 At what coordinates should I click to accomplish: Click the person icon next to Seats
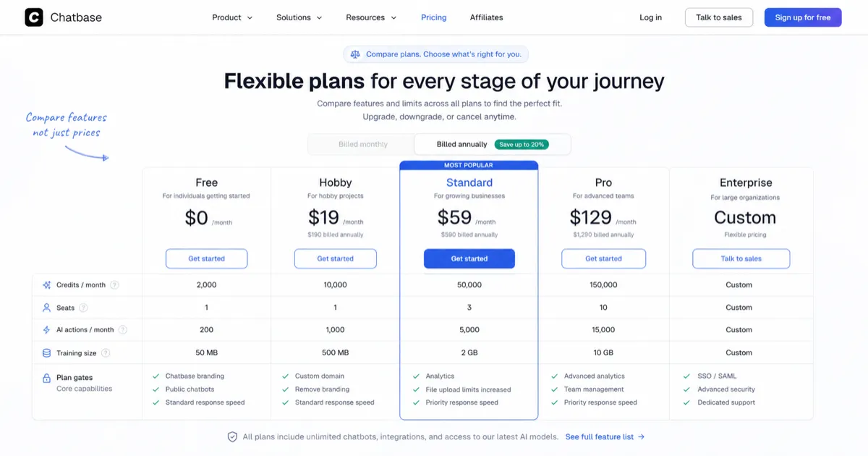click(46, 308)
